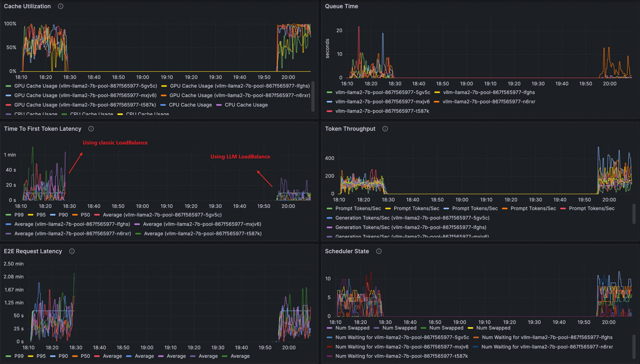Click Token Throughput info icon

(385, 129)
